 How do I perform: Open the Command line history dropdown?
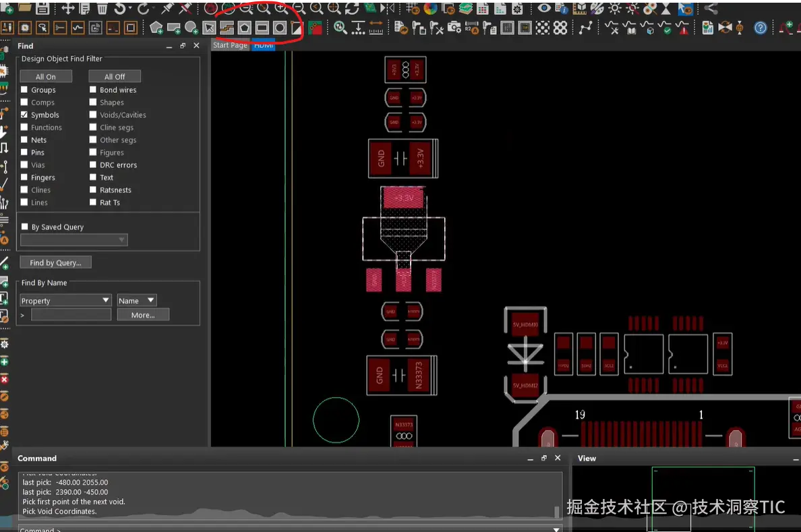(556, 529)
